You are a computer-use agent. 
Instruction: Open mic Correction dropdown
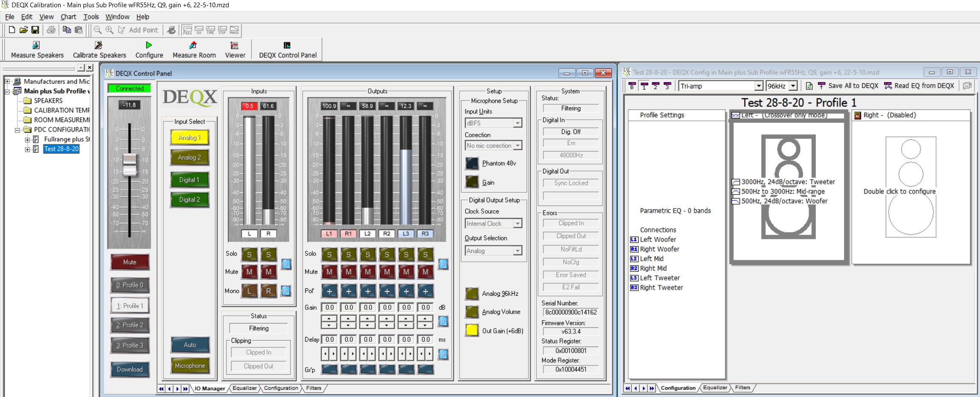517,146
